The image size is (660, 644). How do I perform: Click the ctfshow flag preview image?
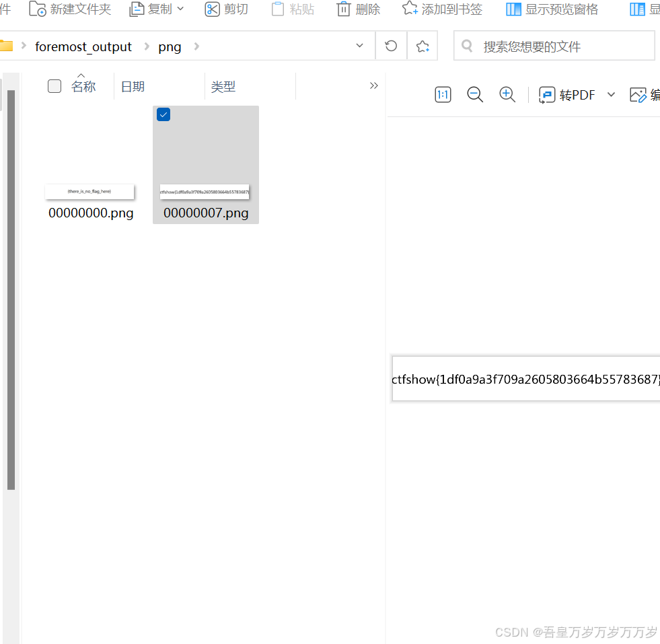[525, 379]
